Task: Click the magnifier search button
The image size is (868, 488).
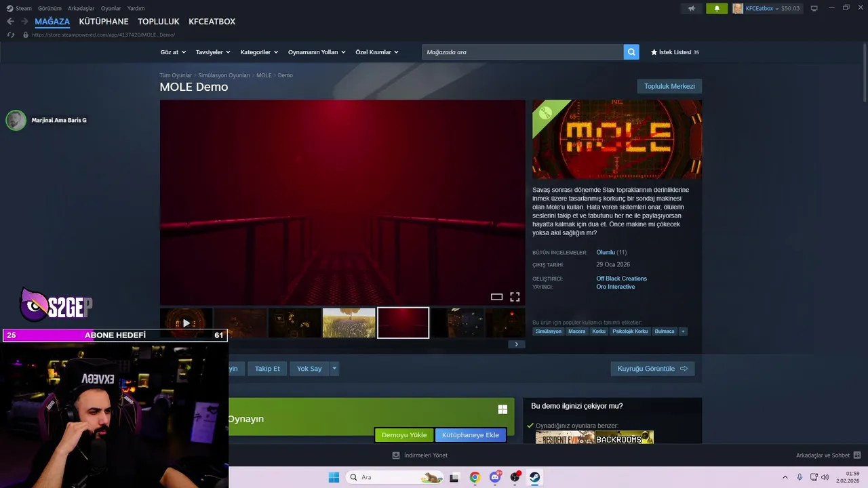Action: click(x=631, y=52)
